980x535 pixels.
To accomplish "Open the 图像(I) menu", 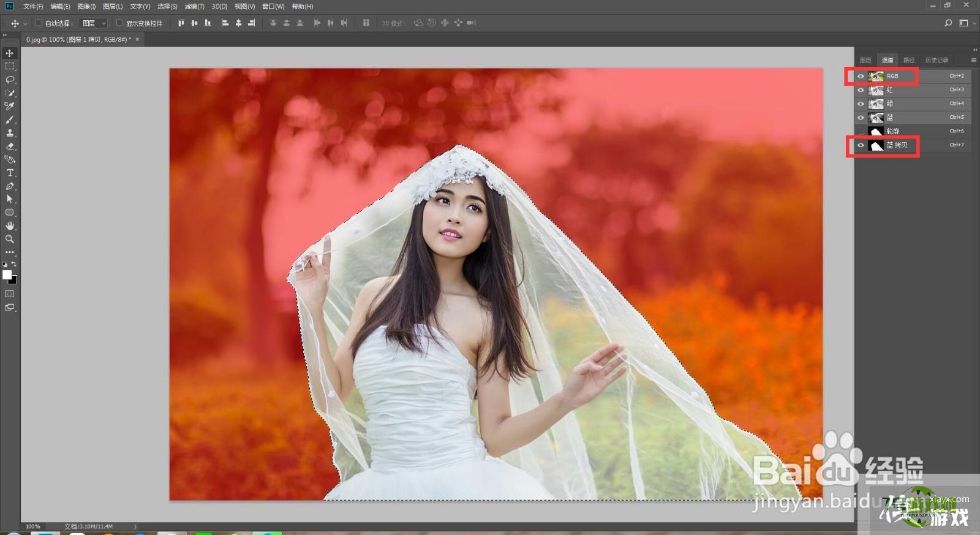I will 86,6.
